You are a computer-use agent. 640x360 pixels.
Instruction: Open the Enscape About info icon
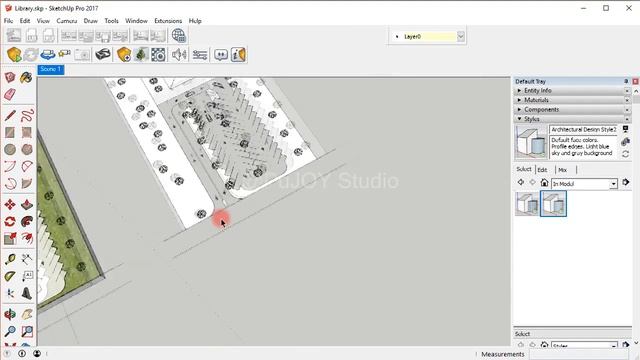(238, 54)
